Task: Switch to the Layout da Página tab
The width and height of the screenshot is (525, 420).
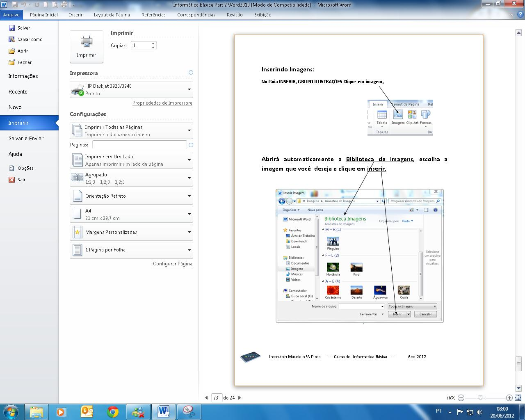Action: coord(112,15)
